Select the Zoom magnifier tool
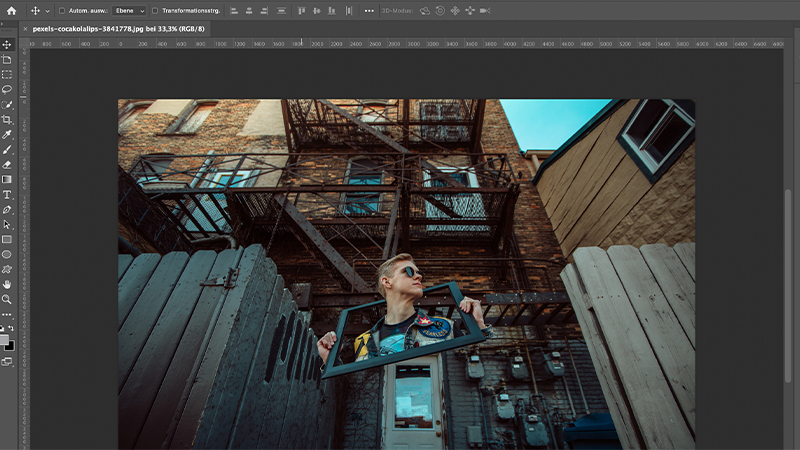The image size is (800, 450). coord(7,299)
